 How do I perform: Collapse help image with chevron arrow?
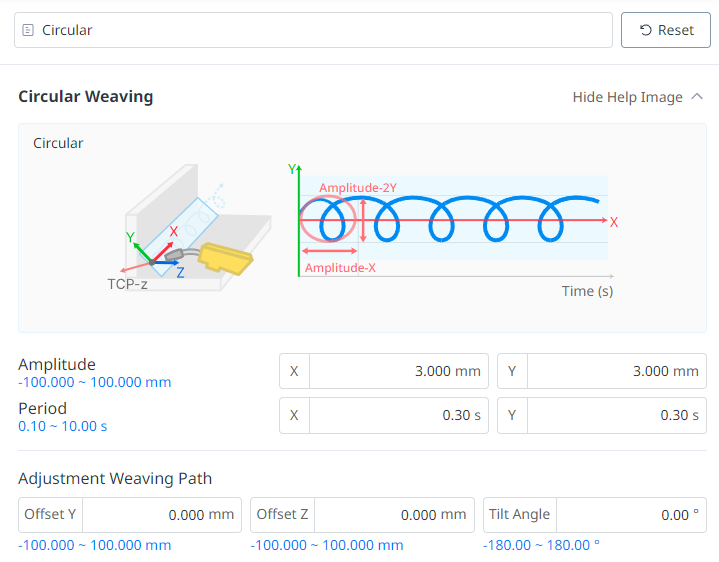(697, 97)
